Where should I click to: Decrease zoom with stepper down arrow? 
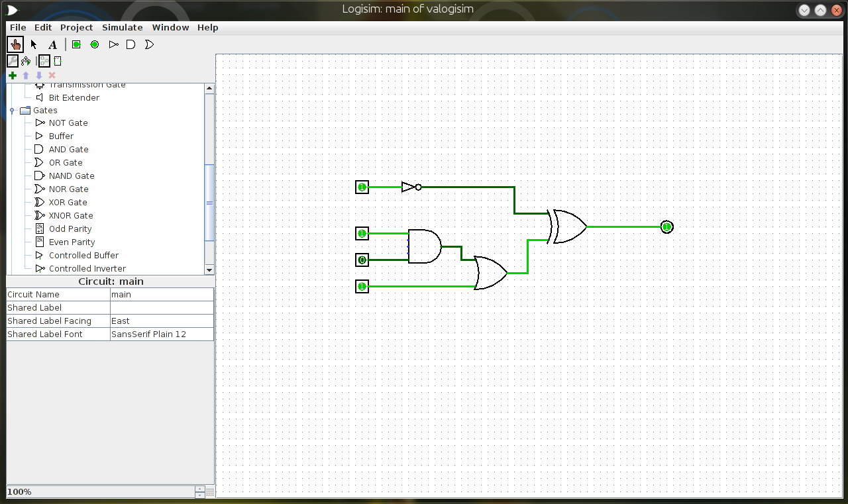coord(200,495)
